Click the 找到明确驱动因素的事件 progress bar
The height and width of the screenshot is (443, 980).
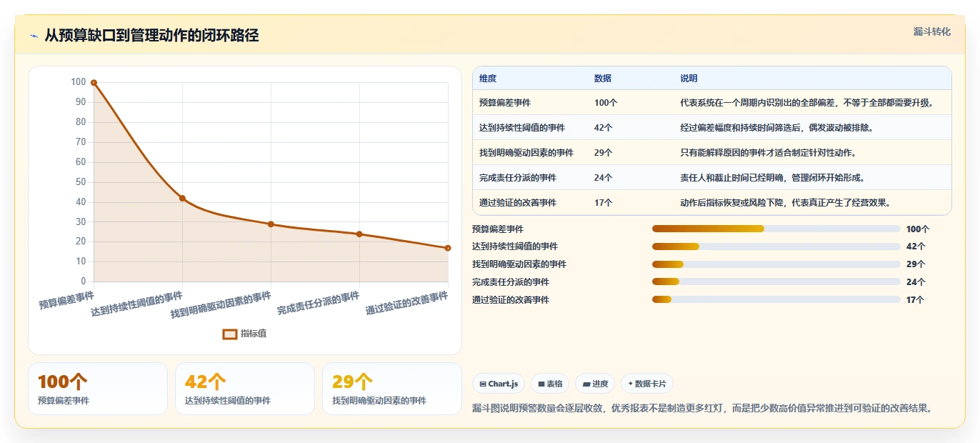(776, 264)
